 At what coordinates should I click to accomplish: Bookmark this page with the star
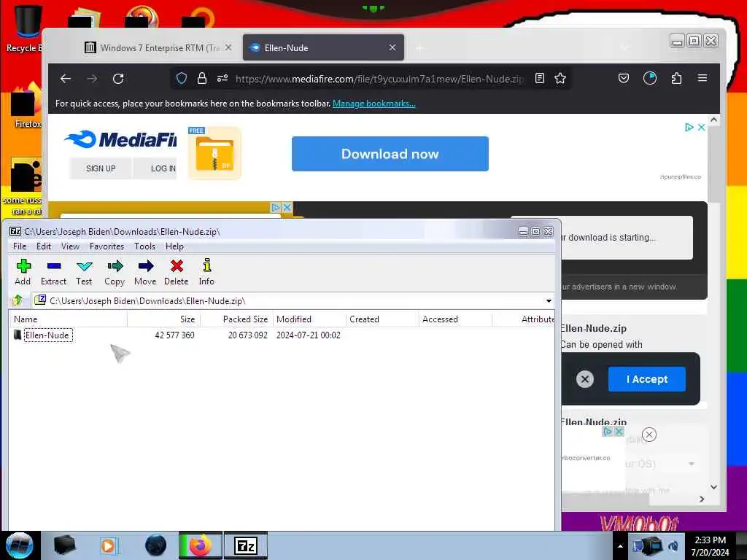pos(560,78)
